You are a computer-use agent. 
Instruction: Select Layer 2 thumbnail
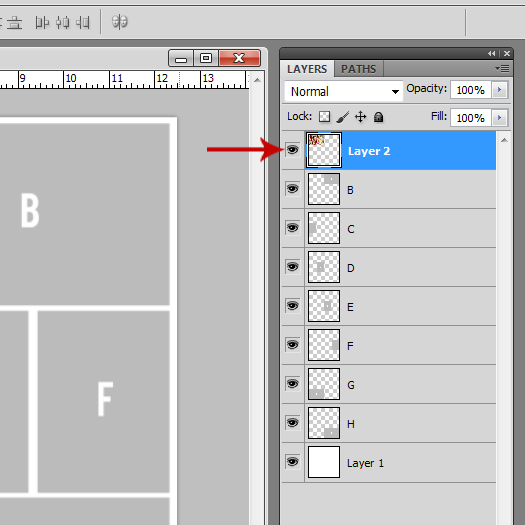point(324,150)
